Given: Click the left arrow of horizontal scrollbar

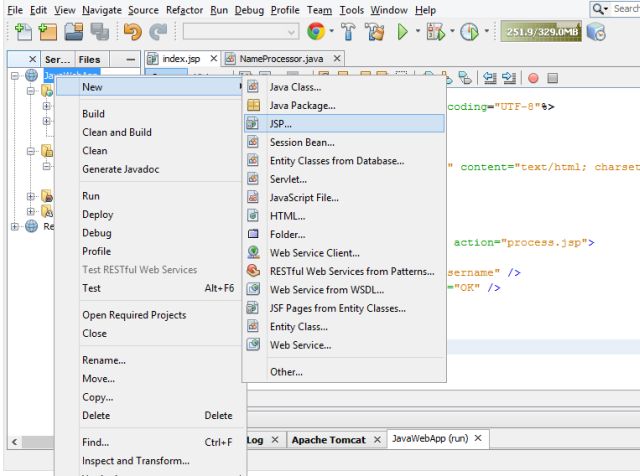Looking at the screenshot, I should point(15,442).
